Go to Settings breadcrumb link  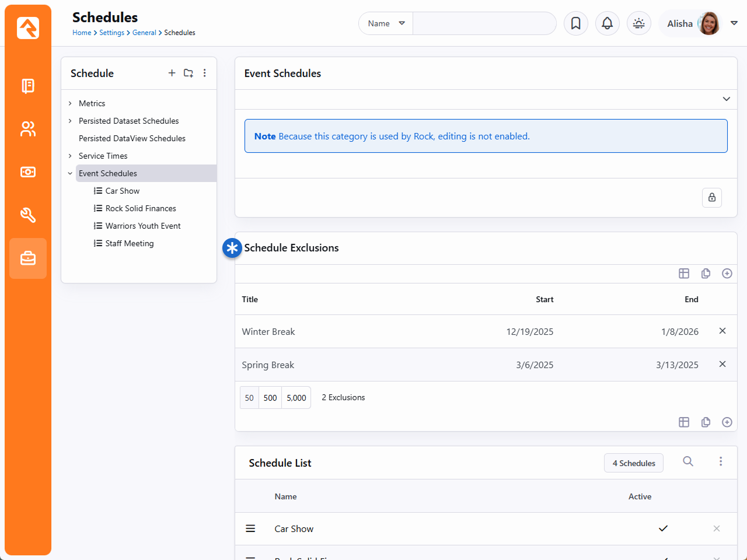pyautogui.click(x=111, y=33)
